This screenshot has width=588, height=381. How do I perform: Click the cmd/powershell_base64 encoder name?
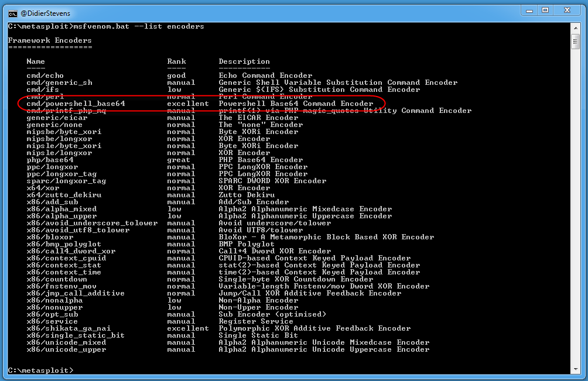click(x=76, y=104)
